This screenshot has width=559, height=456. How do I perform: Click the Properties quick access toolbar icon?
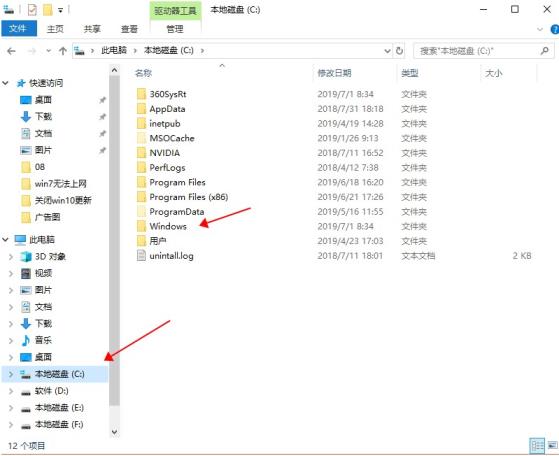(x=32, y=10)
